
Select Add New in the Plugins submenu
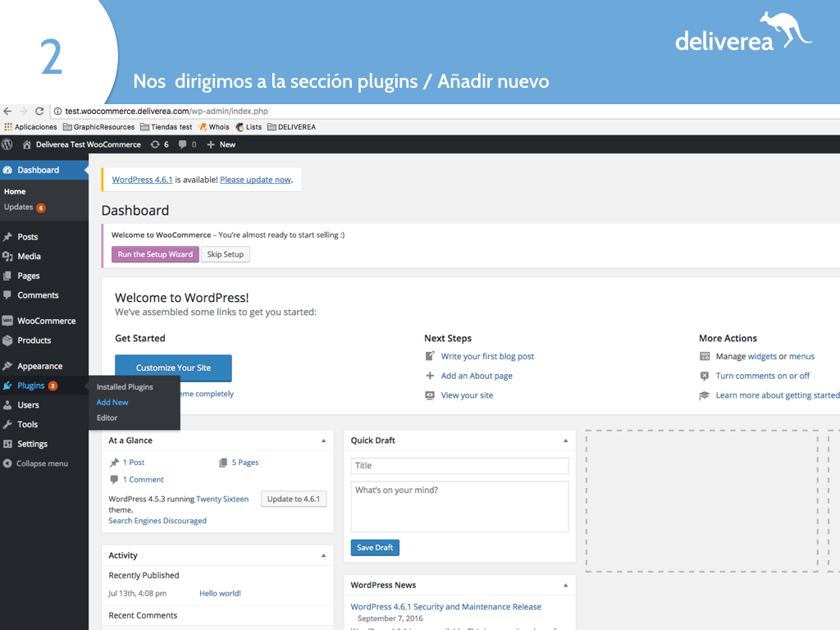tap(112, 402)
